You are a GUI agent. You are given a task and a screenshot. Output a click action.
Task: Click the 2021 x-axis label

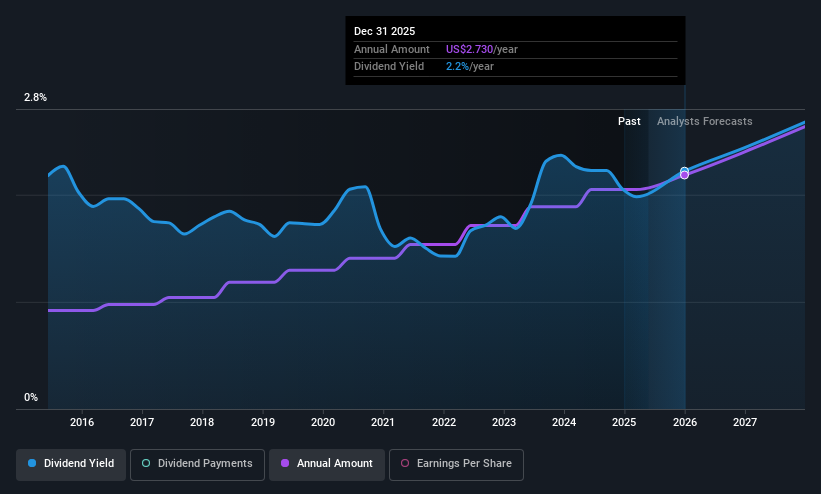click(383, 422)
